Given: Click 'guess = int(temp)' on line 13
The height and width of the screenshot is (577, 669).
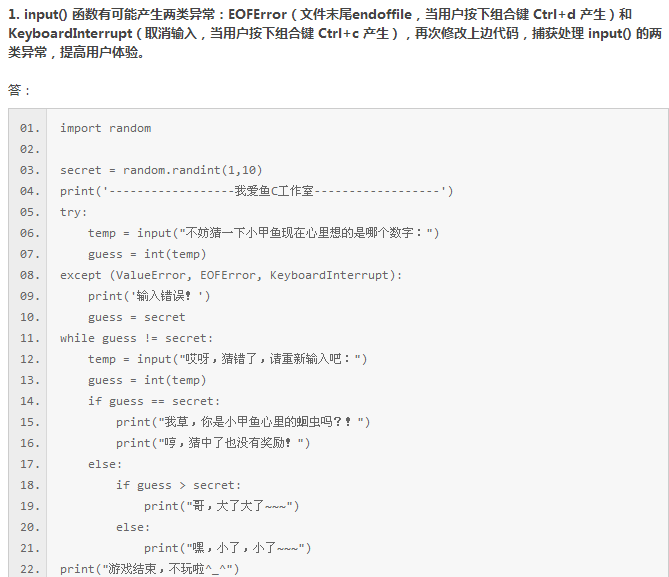Looking at the screenshot, I should click(x=147, y=380).
